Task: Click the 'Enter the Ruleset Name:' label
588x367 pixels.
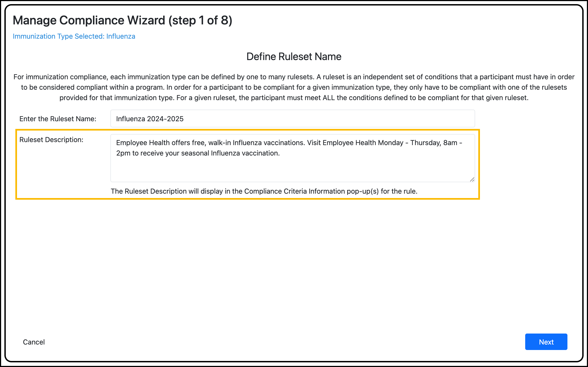Action: coord(58,119)
